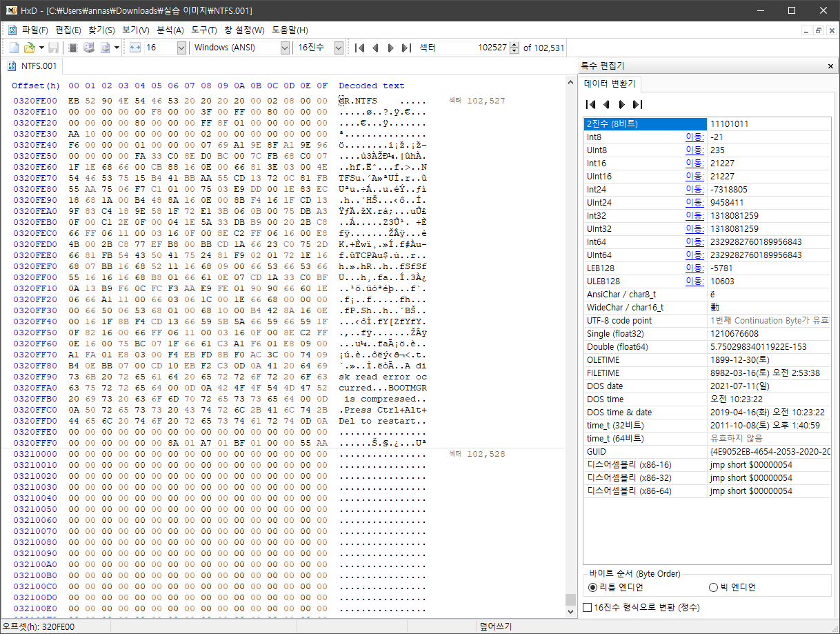Minimize the NTFS.001 document child window
This screenshot has height=634, width=840.
tap(806, 30)
